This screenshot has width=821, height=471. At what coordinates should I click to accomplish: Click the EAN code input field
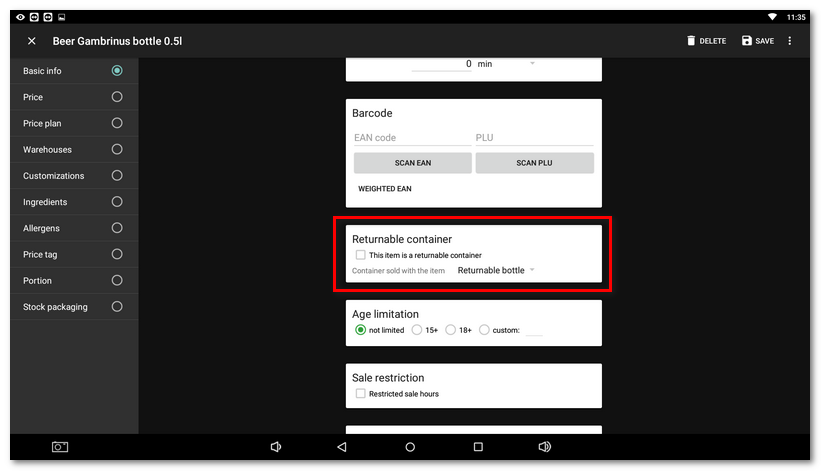[x=412, y=138]
